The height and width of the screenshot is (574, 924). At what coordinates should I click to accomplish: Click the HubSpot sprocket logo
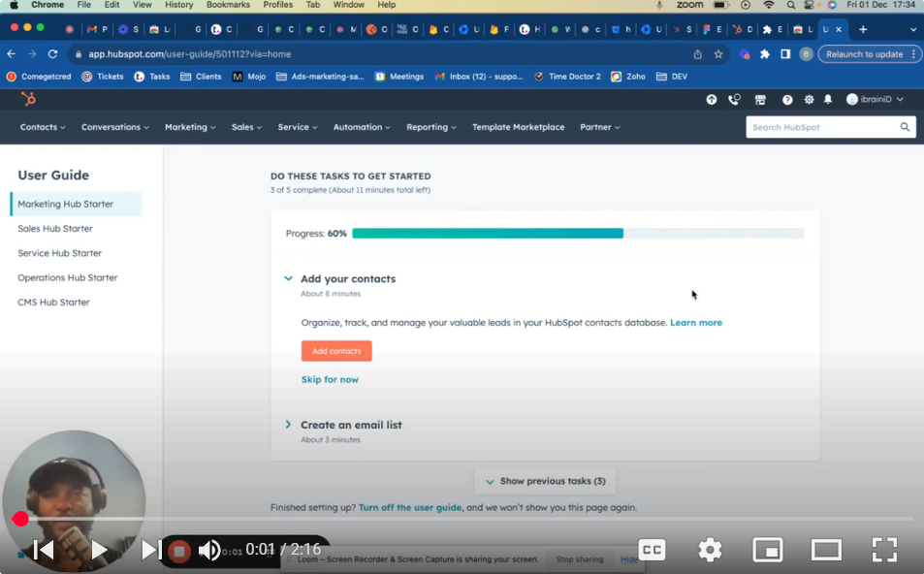[x=28, y=99]
